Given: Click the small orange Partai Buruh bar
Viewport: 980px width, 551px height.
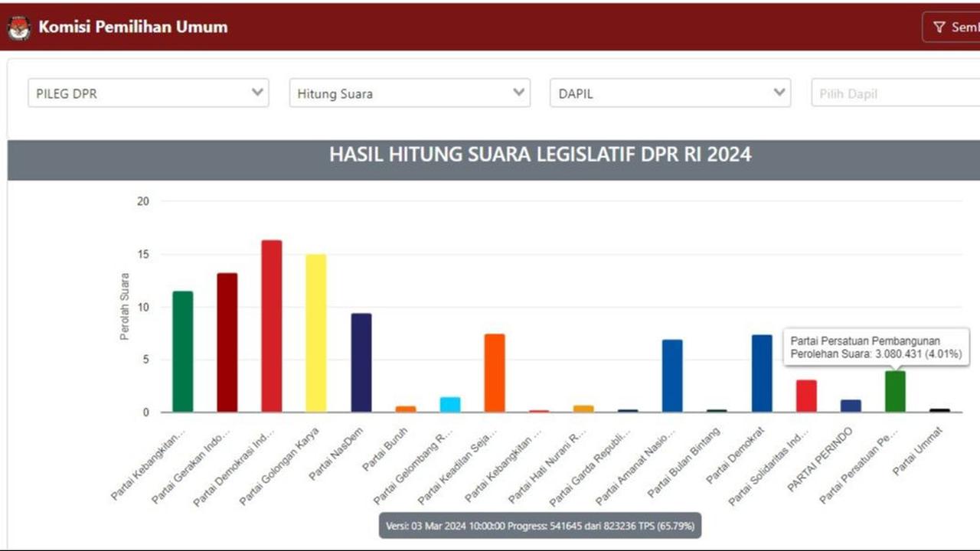Looking at the screenshot, I should tap(405, 409).
